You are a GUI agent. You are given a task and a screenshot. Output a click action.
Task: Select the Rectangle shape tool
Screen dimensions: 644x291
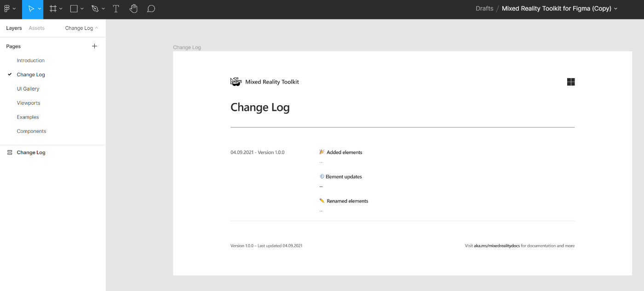tap(74, 9)
